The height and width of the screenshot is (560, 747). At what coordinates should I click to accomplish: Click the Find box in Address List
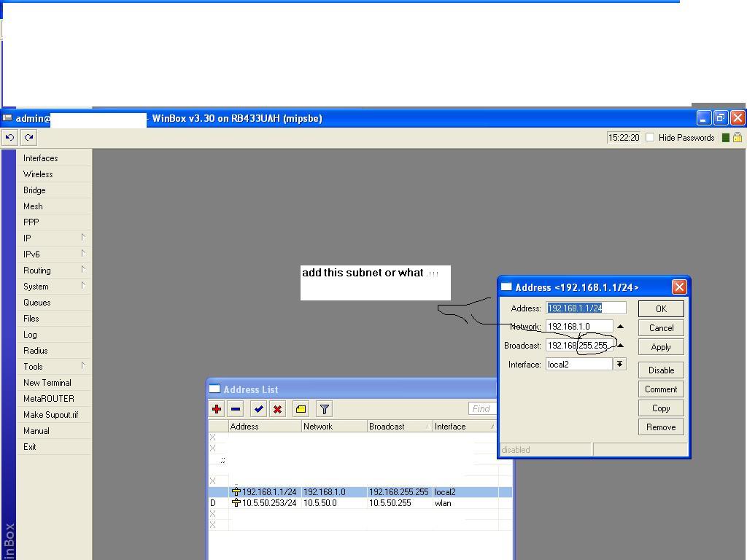pos(483,408)
